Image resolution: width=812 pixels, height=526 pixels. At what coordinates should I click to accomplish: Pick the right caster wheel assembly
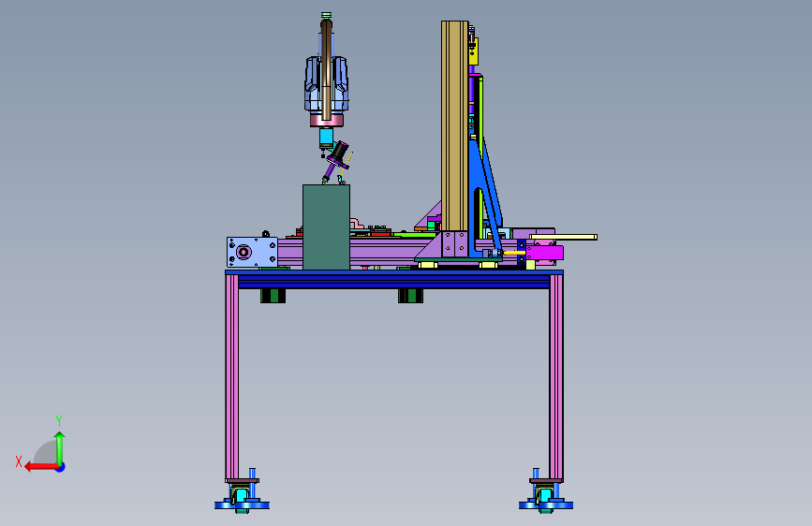coord(546,496)
